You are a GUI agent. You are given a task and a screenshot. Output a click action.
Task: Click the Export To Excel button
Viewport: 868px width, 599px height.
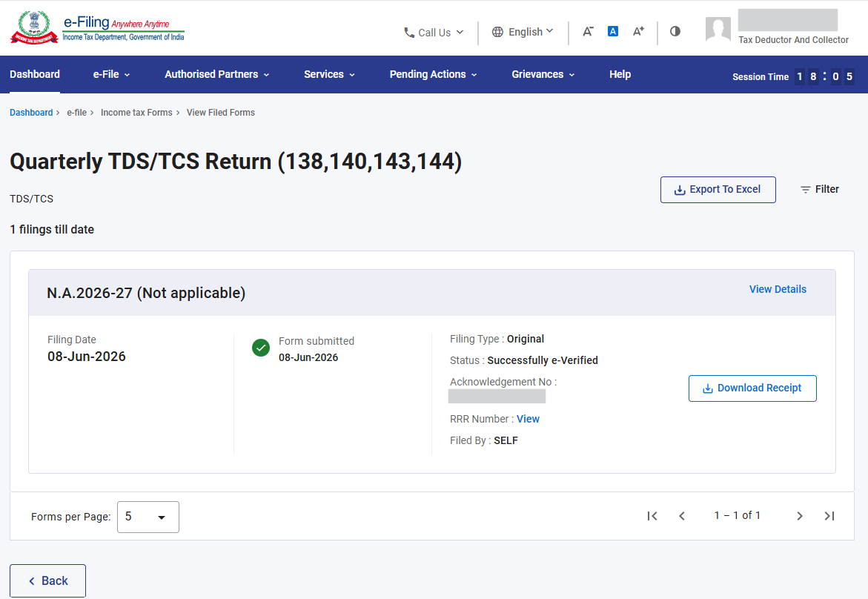click(x=718, y=190)
